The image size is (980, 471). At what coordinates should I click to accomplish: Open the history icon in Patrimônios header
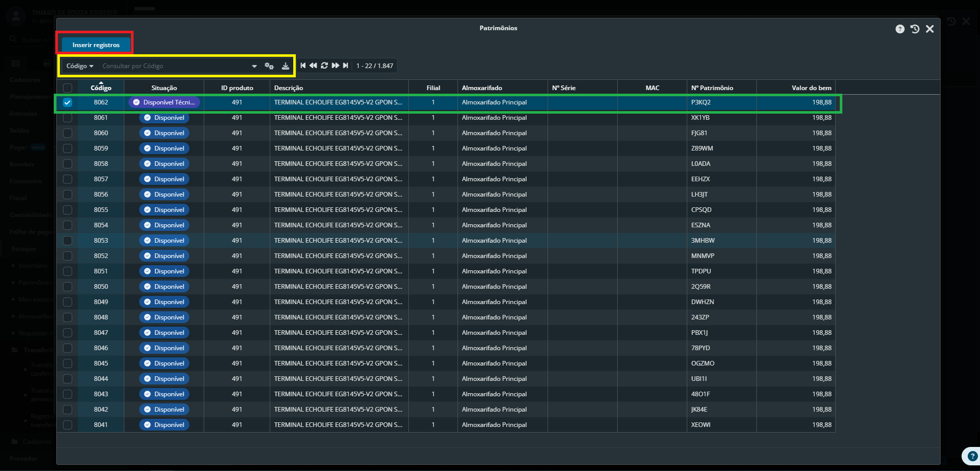(x=915, y=29)
